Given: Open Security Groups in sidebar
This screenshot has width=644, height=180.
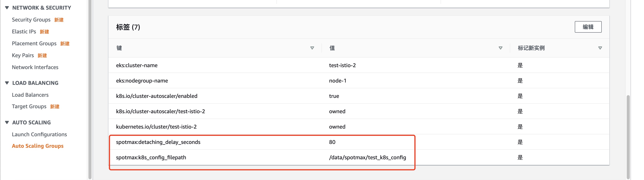Looking at the screenshot, I should tap(31, 20).
